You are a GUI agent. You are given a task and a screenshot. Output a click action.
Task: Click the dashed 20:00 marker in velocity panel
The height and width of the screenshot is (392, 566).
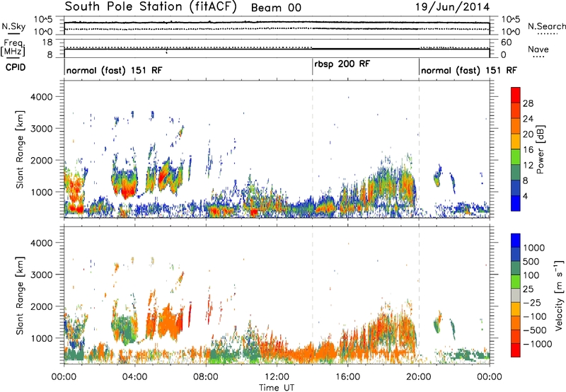click(x=419, y=294)
